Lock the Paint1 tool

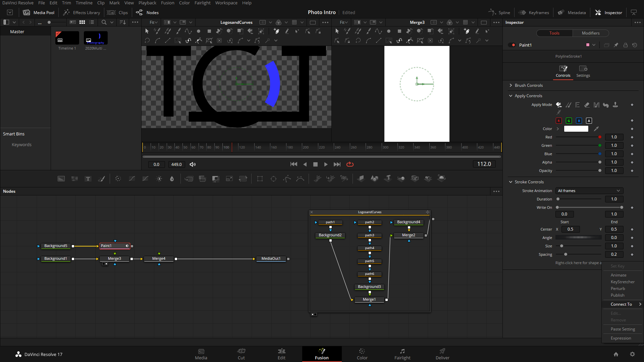[625, 45]
